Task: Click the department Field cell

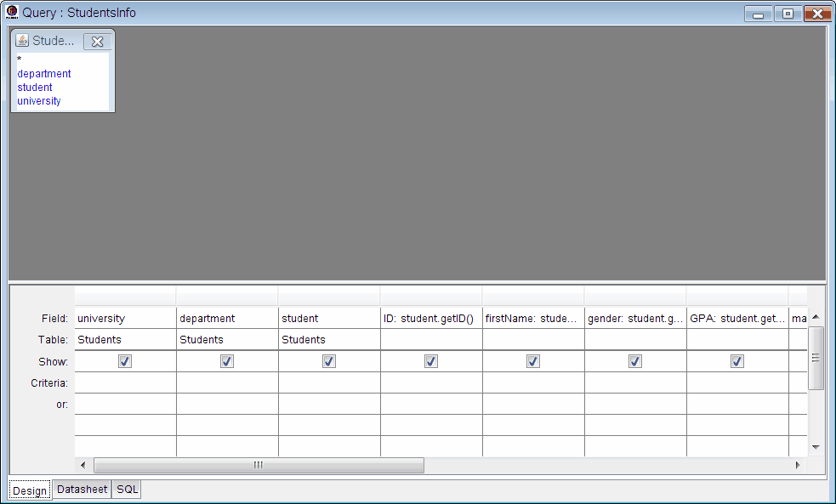Action: coord(227,318)
